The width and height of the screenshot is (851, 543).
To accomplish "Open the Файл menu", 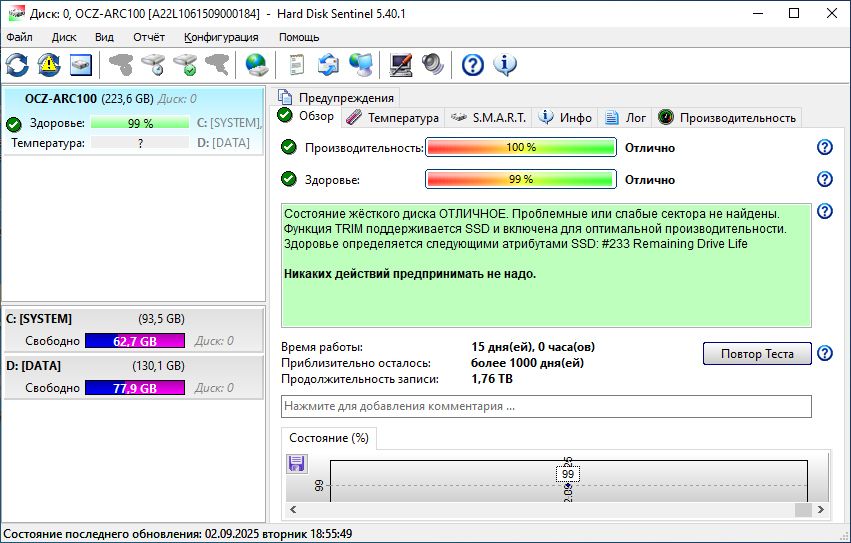I will click(20, 37).
